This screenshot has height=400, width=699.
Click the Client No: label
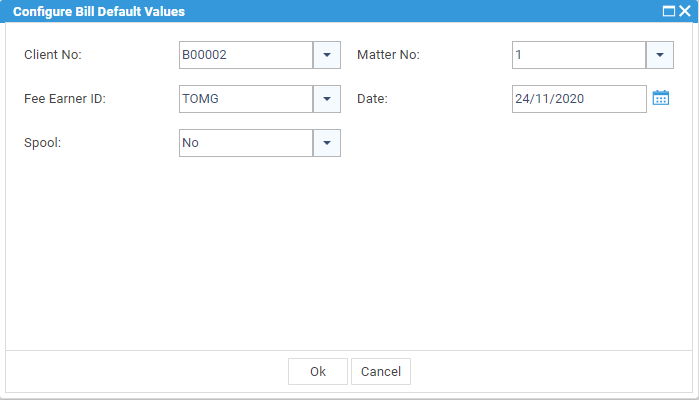tap(53, 55)
